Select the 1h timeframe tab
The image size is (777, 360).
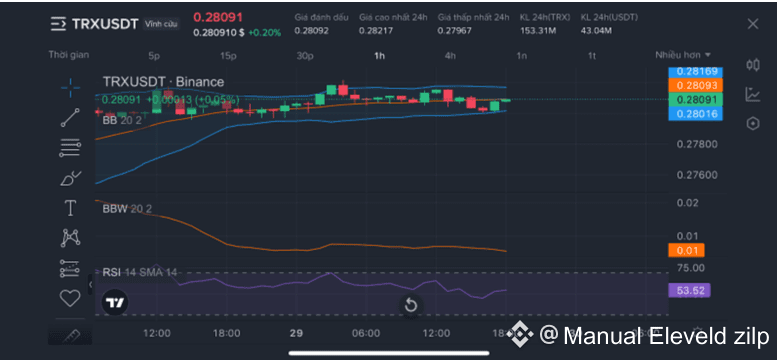(379, 56)
